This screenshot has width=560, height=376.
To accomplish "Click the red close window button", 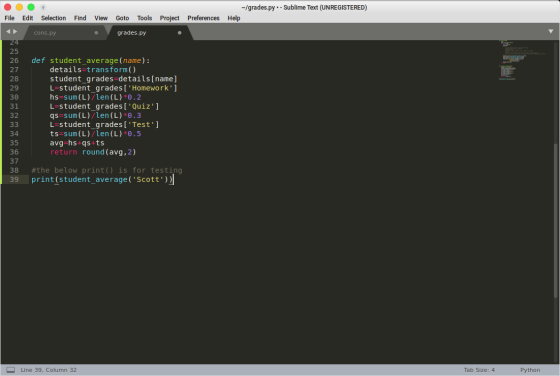I will [8, 7].
